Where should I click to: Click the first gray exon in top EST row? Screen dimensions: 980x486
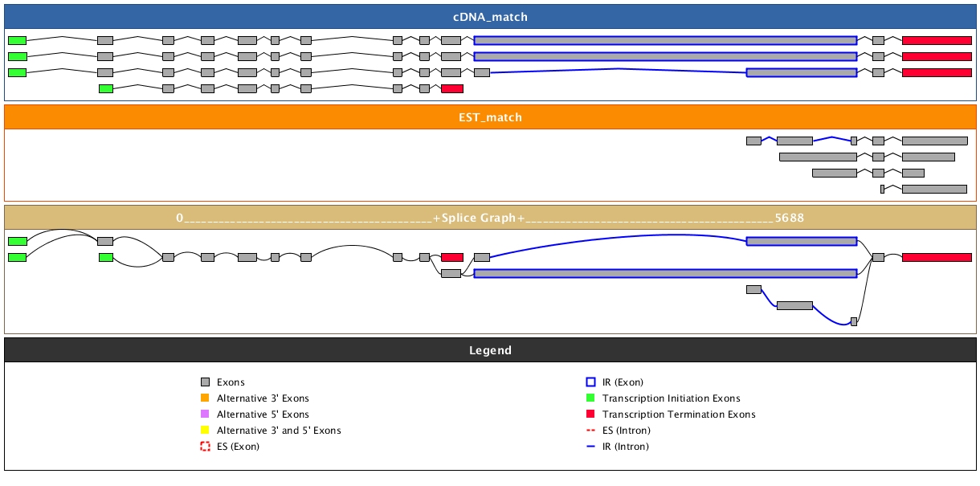click(x=753, y=141)
